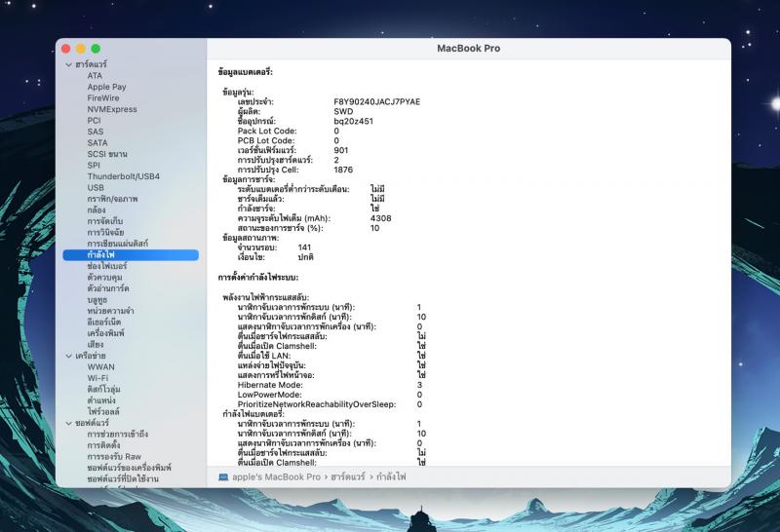Open ซอฟต์แวร์ของเครื่องพิมพ์ item
Viewport: 780px width, 532px height.
[129, 468]
